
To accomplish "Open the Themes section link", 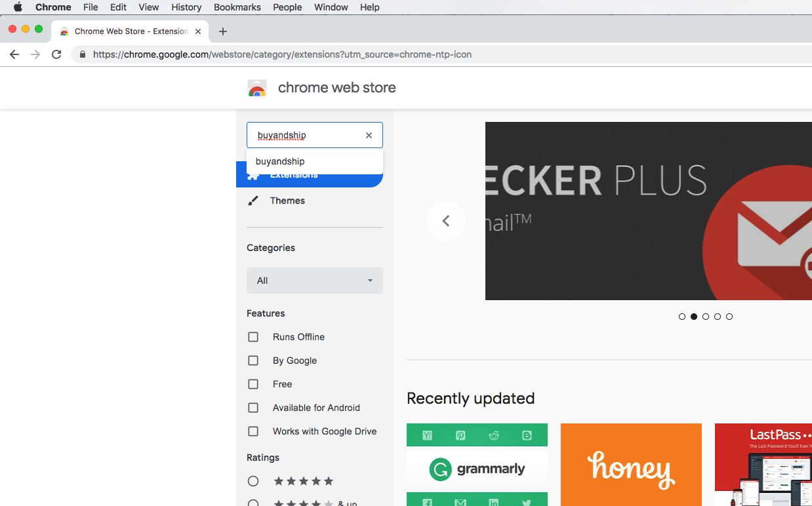I will click(287, 201).
